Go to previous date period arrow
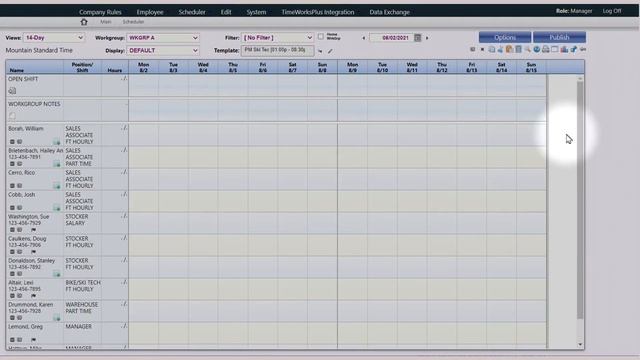This screenshot has width=640, height=360. (364, 38)
